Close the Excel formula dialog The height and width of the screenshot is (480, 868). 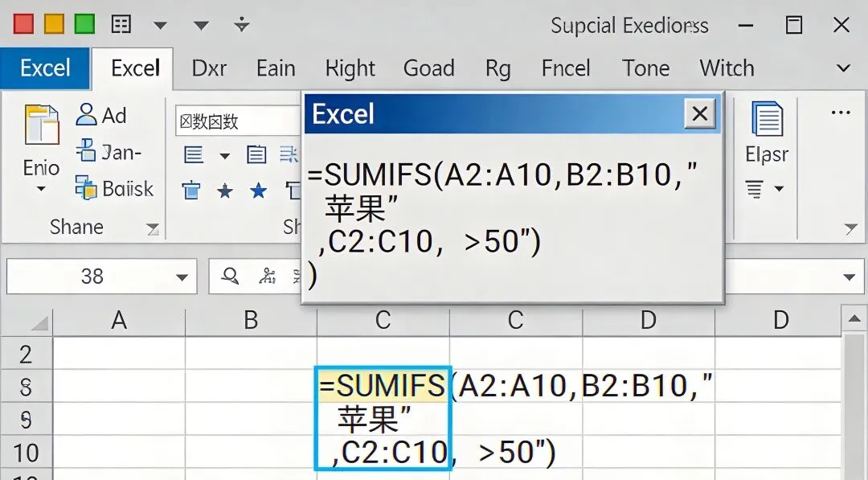tap(700, 113)
